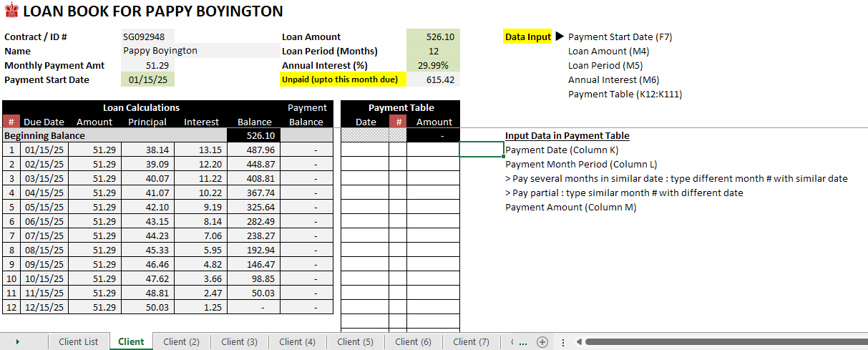Open the Client (4) sheet tab
This screenshot has width=868, height=350.
point(297,341)
